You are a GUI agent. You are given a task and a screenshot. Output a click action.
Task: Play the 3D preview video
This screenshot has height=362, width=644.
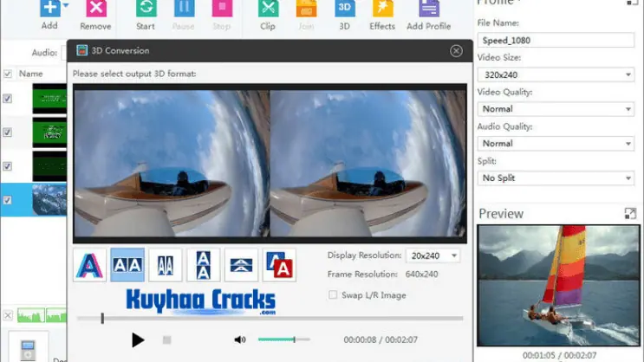pyautogui.click(x=138, y=340)
